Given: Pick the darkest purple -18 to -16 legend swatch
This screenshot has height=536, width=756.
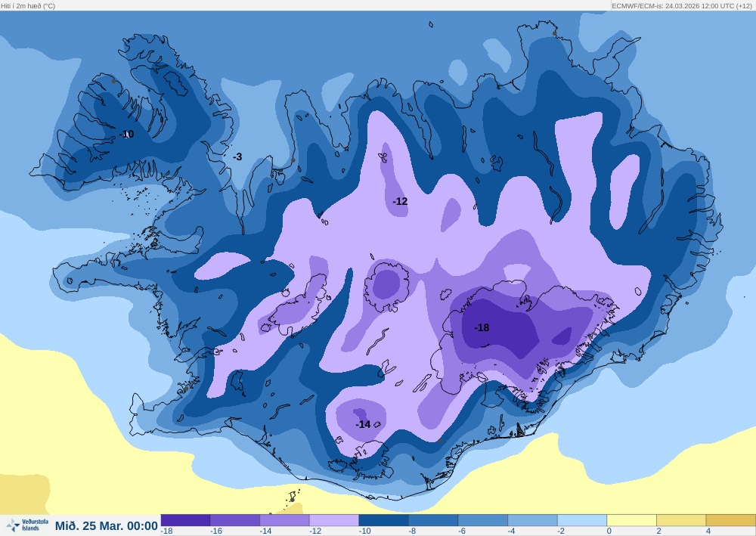Looking at the screenshot, I should [186, 520].
